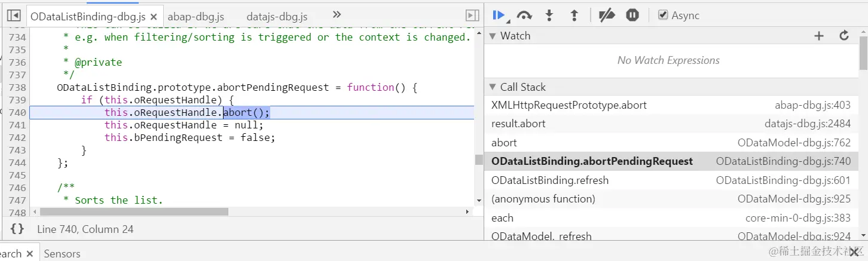This screenshot has width=868, height=261.
Task: Open ODataListBinding-dbg.js:601 source link
Action: (783, 180)
